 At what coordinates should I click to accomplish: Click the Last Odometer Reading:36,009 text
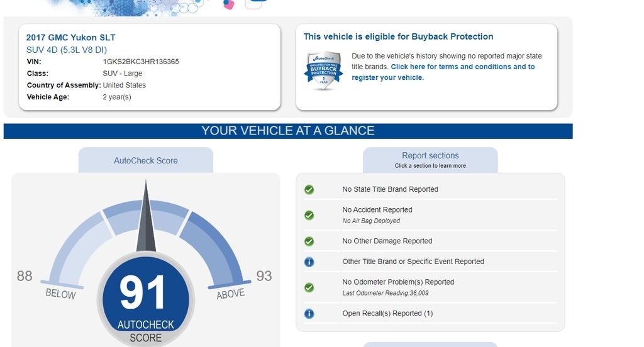(x=386, y=293)
